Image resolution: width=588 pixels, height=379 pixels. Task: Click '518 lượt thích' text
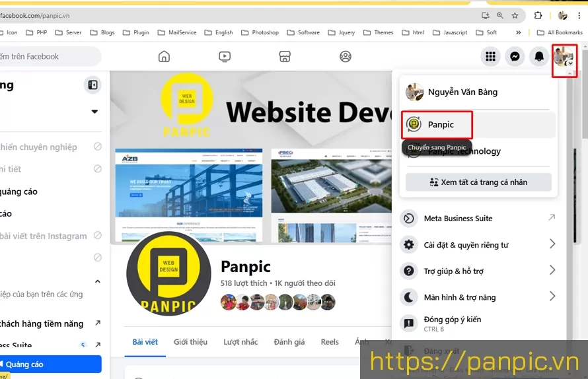pyautogui.click(x=244, y=283)
